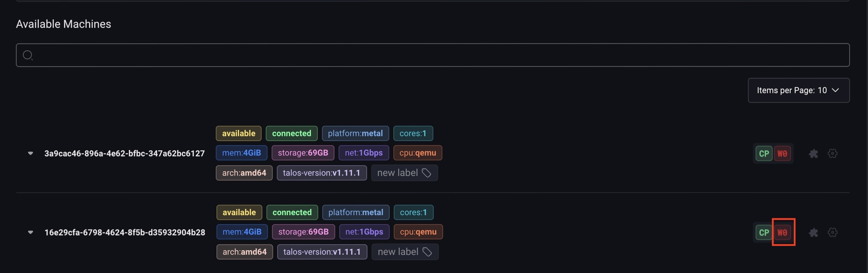Click the connected status label on second machine

tap(292, 212)
